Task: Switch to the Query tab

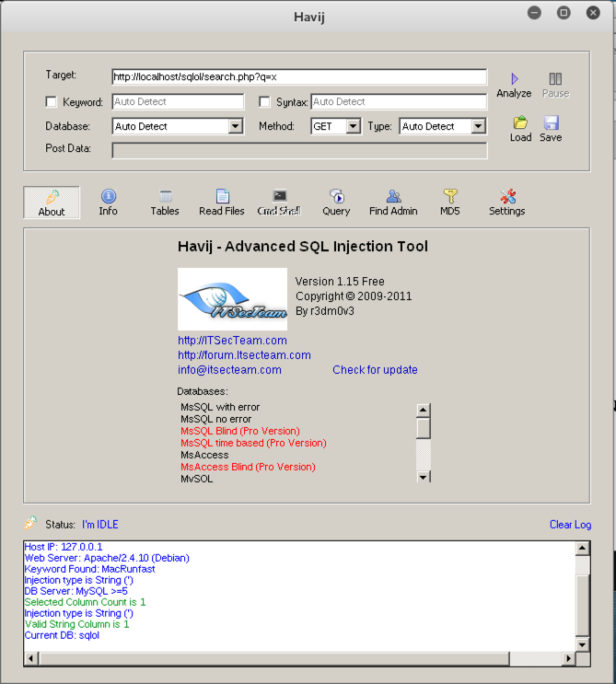Action: pyautogui.click(x=336, y=203)
